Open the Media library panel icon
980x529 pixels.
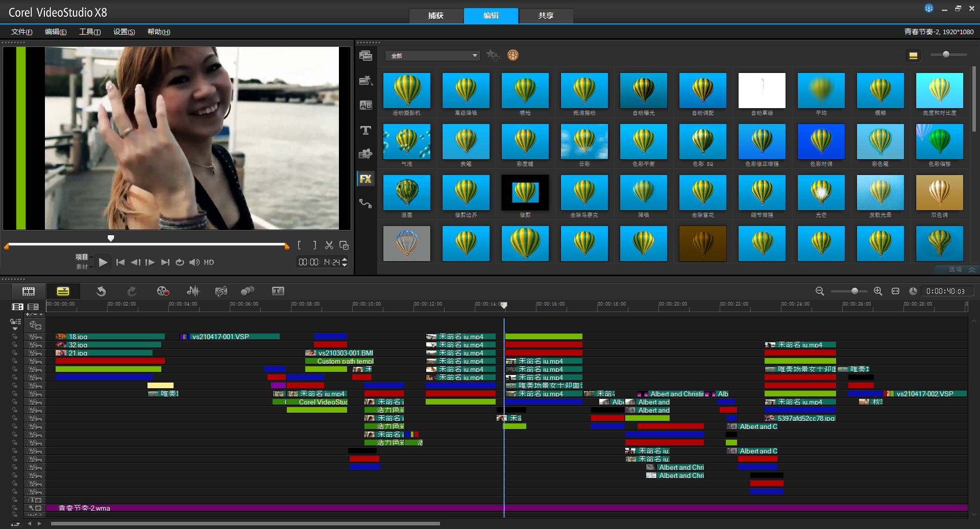pos(365,56)
